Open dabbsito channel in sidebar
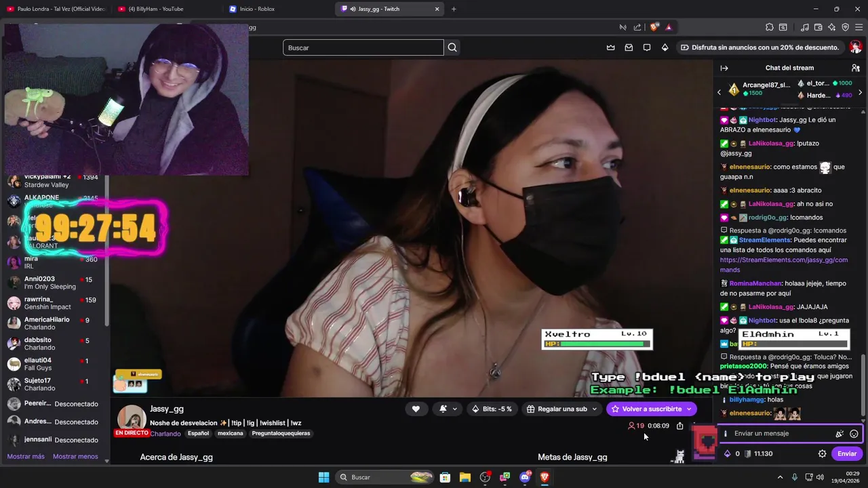This screenshot has height=488, width=868. pyautogui.click(x=54, y=344)
